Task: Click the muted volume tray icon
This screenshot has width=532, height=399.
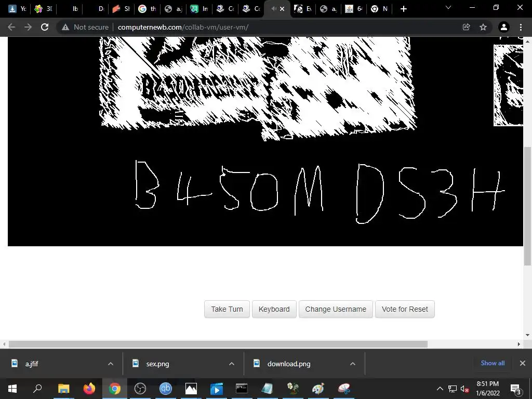Action: pos(464,389)
